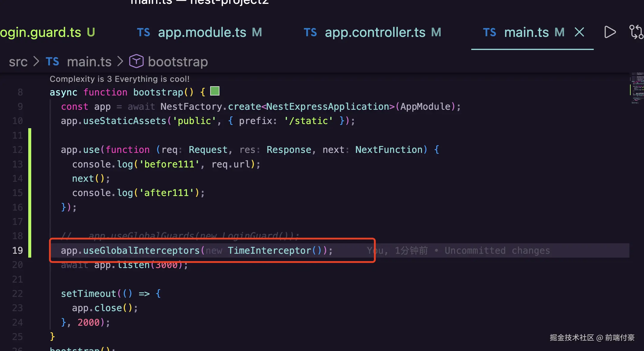The height and width of the screenshot is (351, 644).
Task: Click the TS icon in breadcrumb path
Action: click(x=52, y=62)
